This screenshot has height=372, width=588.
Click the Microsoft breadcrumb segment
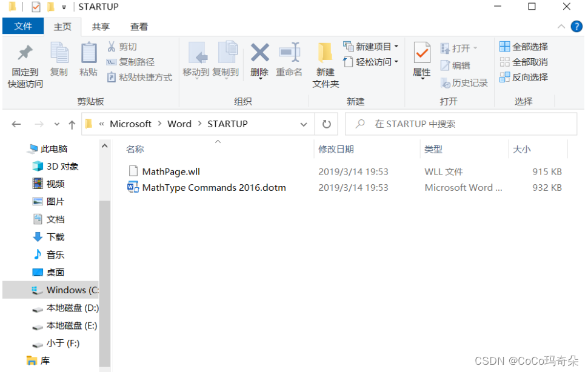coord(130,124)
